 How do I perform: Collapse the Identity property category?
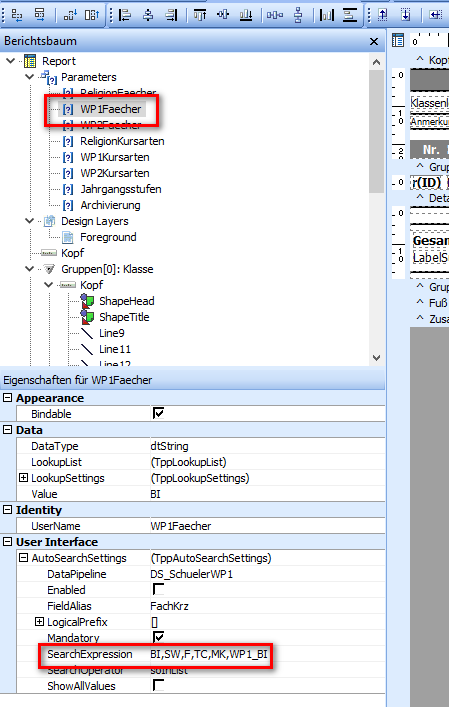[8, 510]
